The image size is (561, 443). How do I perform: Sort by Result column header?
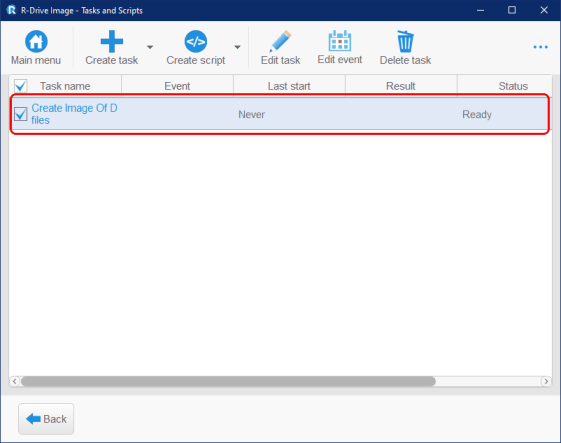[x=401, y=86]
